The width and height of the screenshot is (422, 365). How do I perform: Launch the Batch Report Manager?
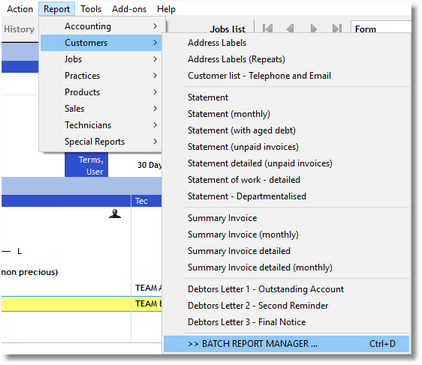click(x=286, y=344)
